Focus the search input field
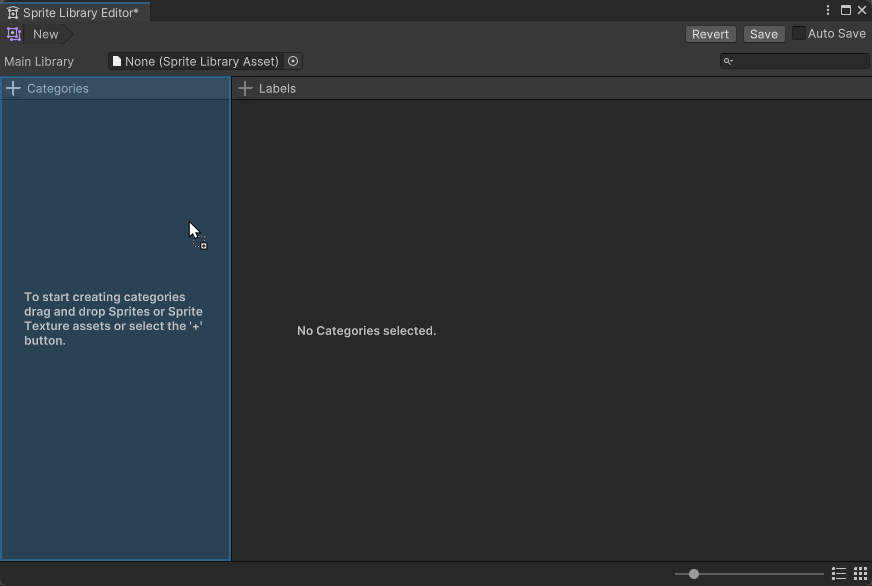The width and height of the screenshot is (872, 586). [800, 61]
